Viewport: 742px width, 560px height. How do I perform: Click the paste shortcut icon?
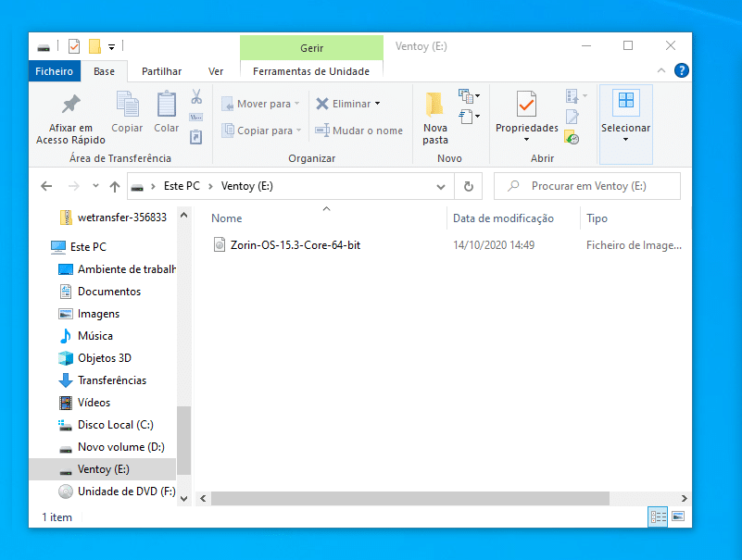pyautogui.click(x=195, y=137)
